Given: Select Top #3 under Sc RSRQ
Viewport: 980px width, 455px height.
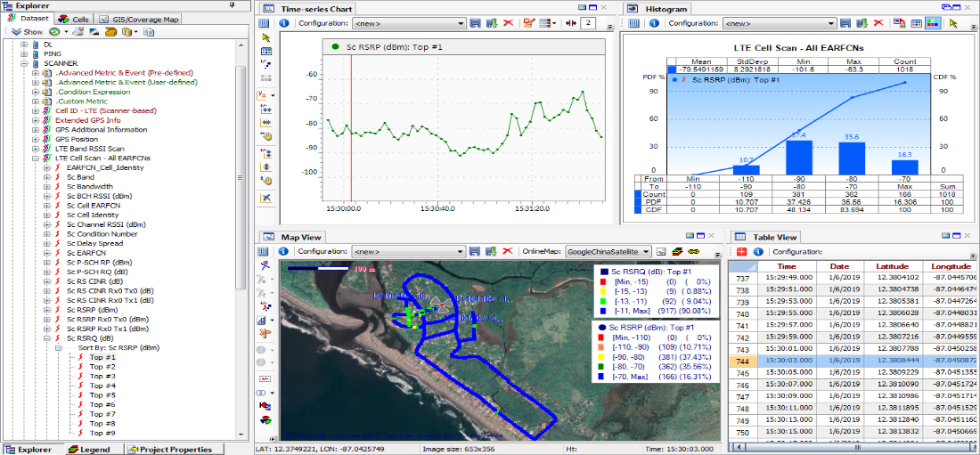Looking at the screenshot, I should coord(102,376).
